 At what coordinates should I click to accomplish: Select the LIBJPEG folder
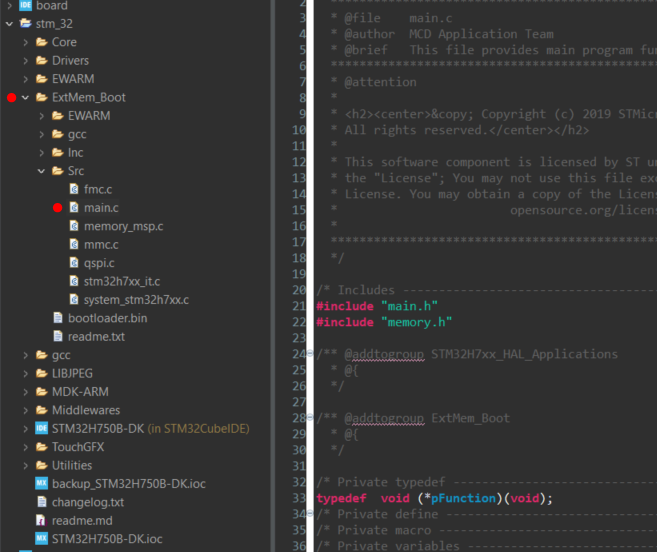click(x=71, y=373)
